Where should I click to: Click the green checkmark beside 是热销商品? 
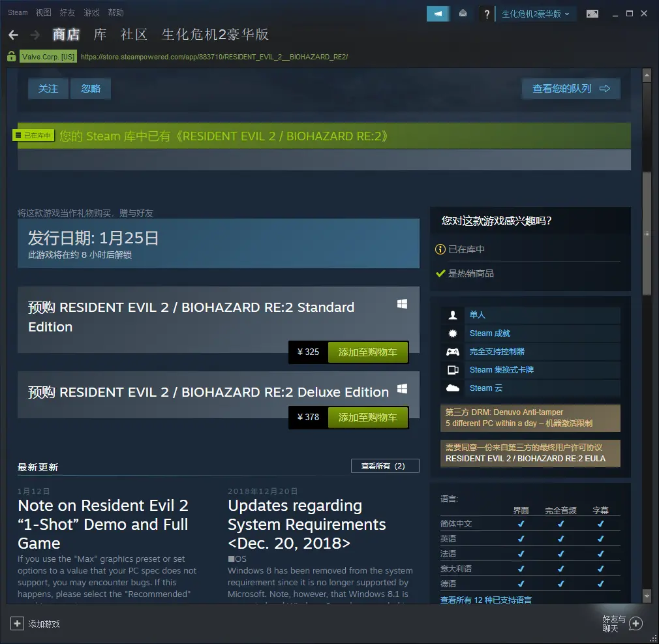pos(440,273)
